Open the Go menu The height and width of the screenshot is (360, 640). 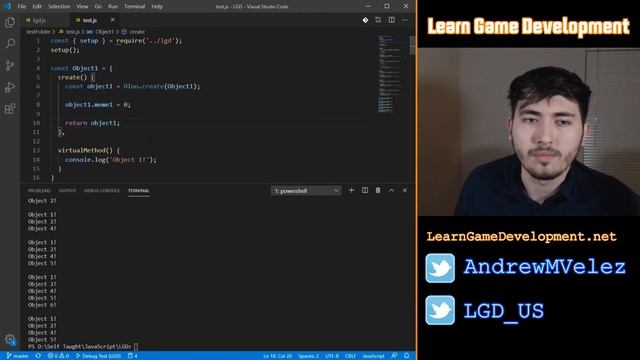pyautogui.click(x=98, y=7)
